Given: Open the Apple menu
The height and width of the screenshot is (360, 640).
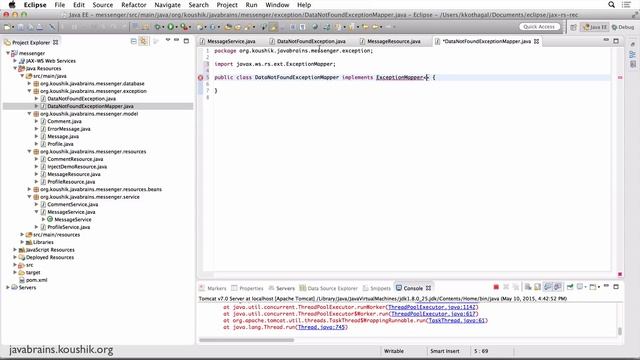Looking at the screenshot, I should pos(12,5).
